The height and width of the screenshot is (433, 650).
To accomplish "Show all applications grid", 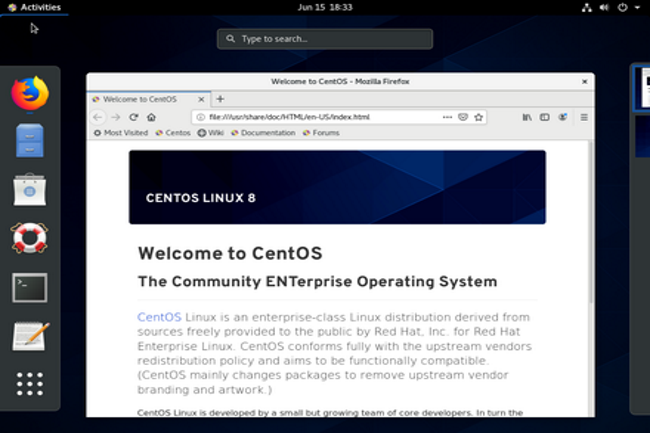I will point(29,384).
